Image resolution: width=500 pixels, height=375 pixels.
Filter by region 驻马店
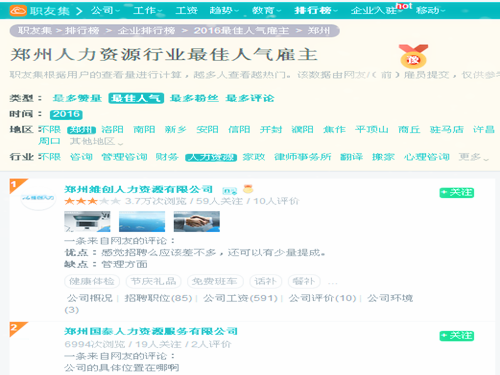point(447,129)
